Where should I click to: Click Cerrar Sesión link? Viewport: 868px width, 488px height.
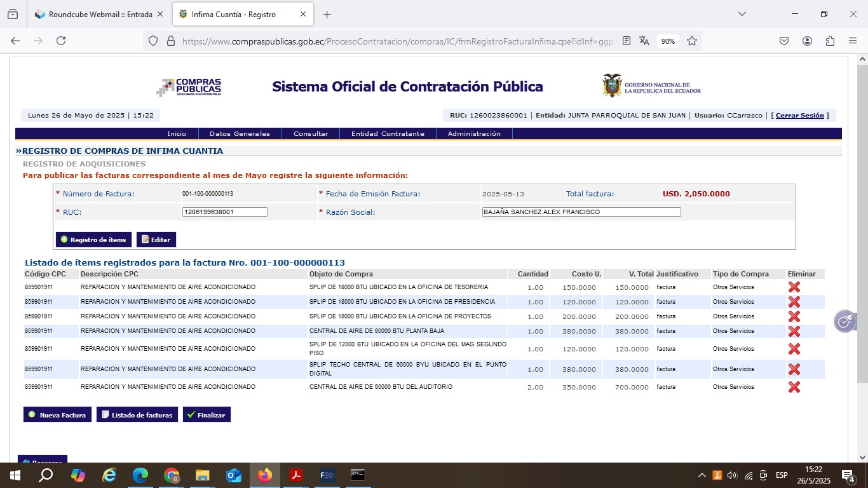tap(799, 116)
